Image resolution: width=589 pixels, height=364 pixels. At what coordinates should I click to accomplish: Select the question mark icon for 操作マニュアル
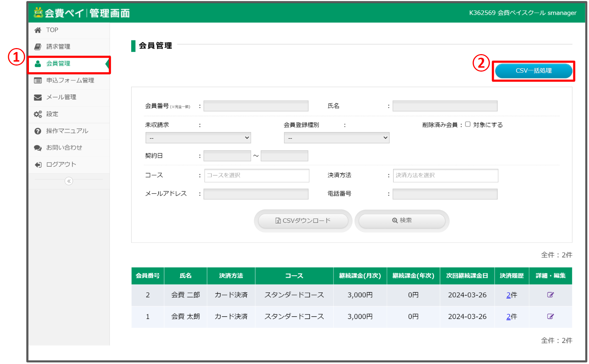click(38, 131)
